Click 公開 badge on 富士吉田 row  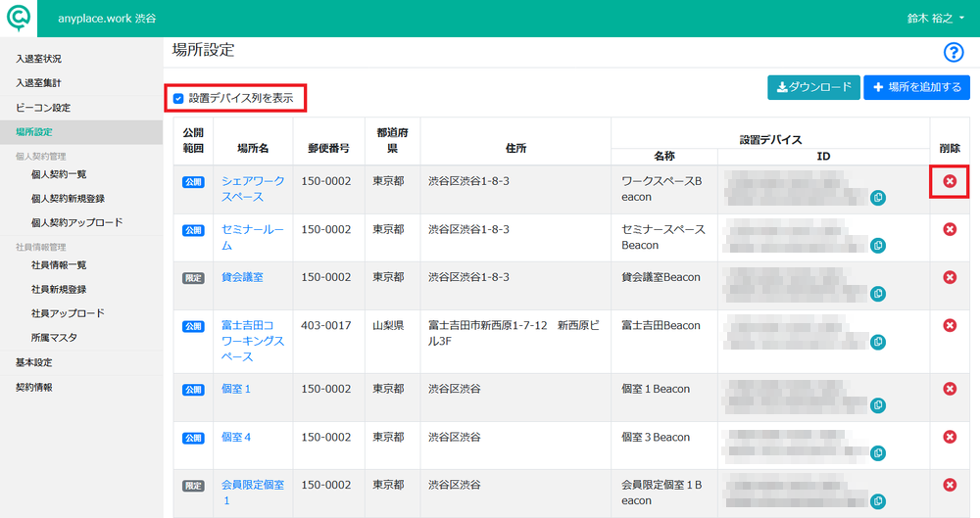point(193,326)
